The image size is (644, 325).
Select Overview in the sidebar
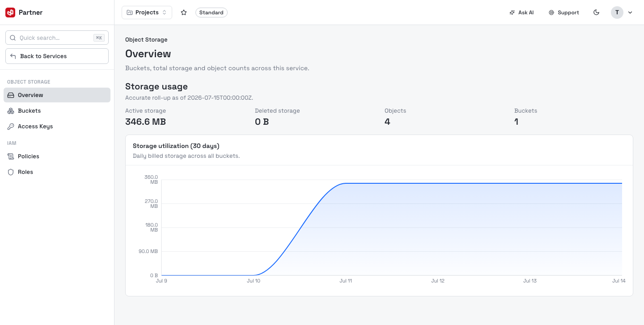(57, 95)
